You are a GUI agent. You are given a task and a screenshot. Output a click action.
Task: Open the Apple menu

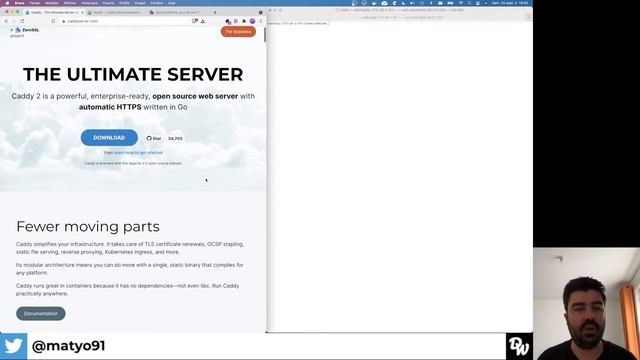[7, 3]
